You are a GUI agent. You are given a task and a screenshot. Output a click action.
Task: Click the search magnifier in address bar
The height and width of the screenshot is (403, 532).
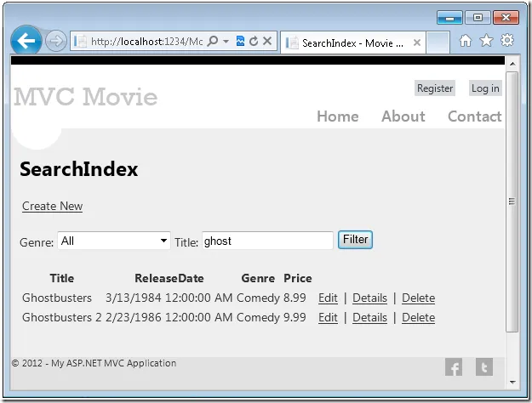(x=212, y=41)
